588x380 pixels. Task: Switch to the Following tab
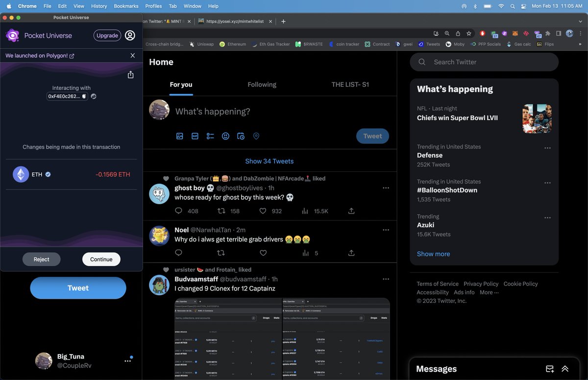pos(262,84)
